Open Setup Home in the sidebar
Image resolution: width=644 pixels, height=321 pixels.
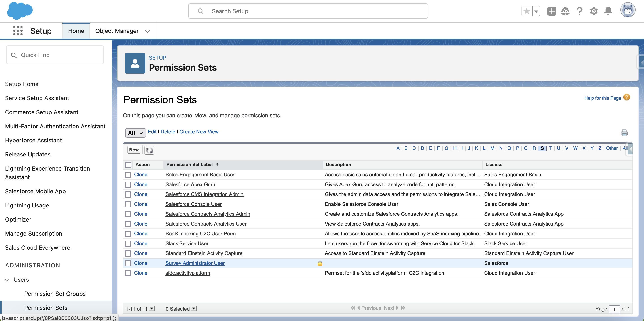[x=22, y=84]
